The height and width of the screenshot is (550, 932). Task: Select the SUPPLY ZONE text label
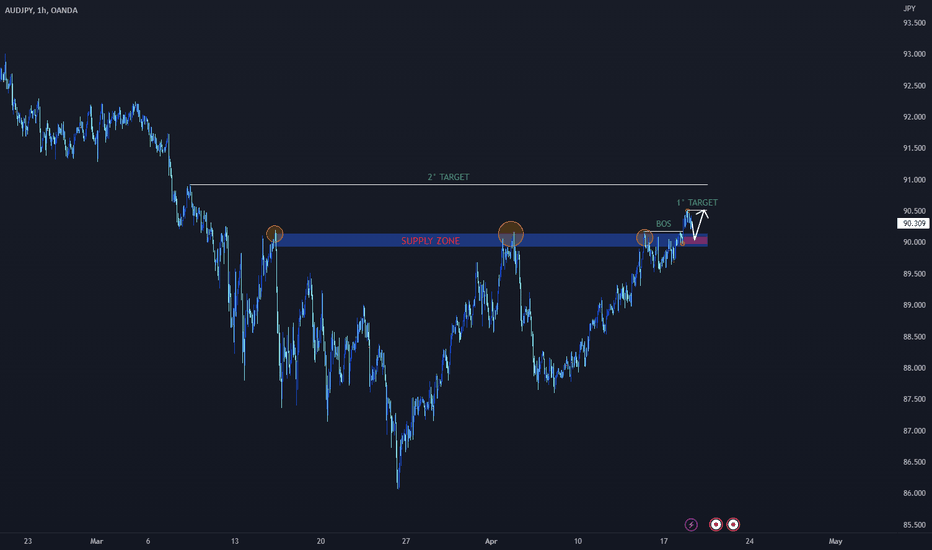coord(430,241)
